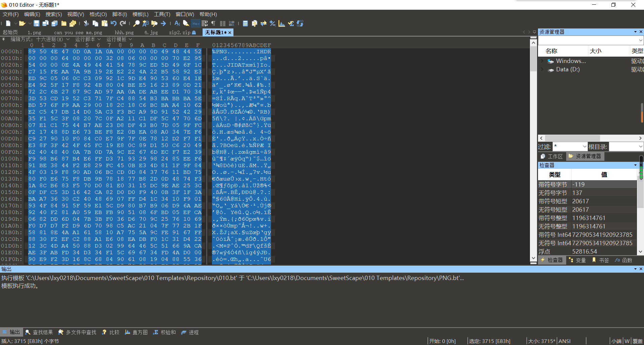The width and height of the screenshot is (644, 345).
Task: Click the Cut scissors icon
Action: click(86, 23)
